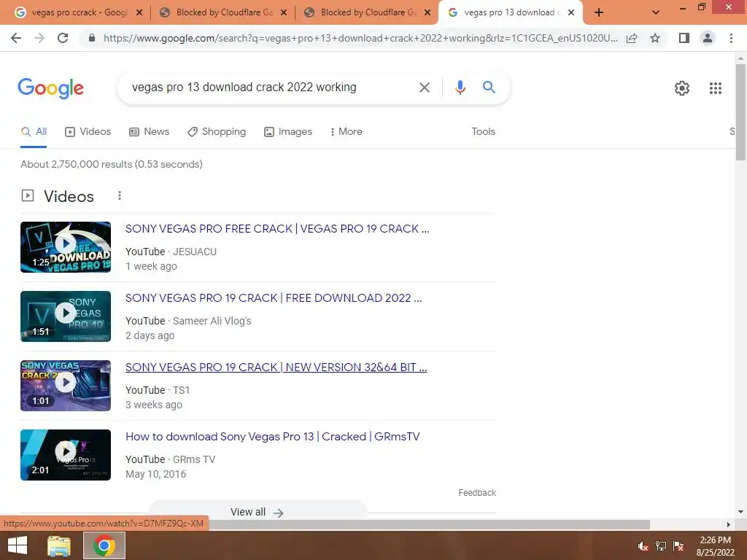Play the 2:01 GRms TV video thumbnail
The width and height of the screenshot is (747, 560).
tap(66, 455)
